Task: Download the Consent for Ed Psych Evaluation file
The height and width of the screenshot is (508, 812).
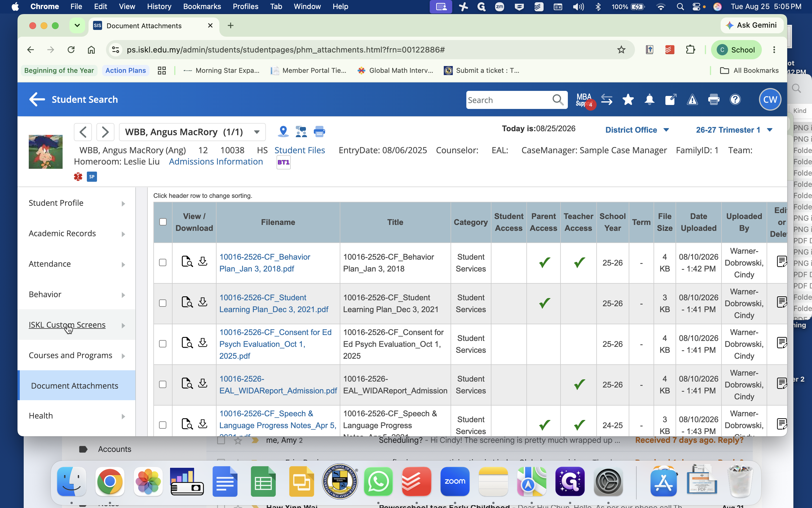Action: (x=203, y=343)
